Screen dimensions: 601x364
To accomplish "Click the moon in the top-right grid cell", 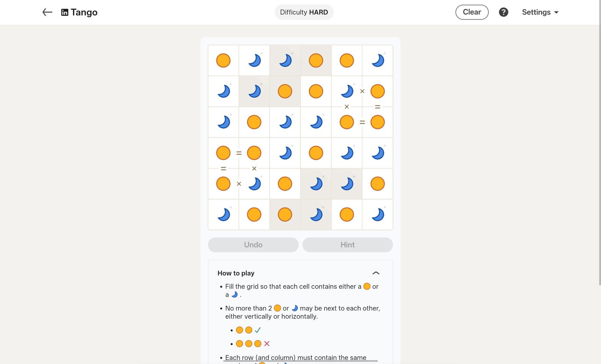I will (x=378, y=60).
